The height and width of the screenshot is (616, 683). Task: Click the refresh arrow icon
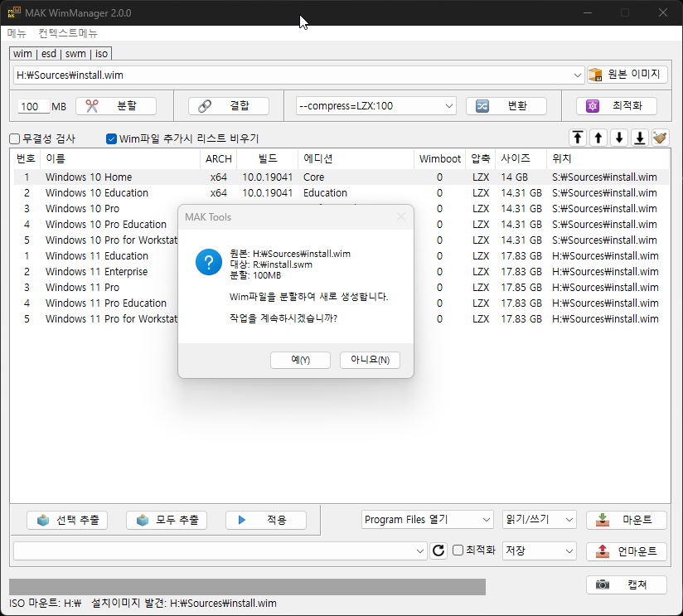(x=438, y=551)
